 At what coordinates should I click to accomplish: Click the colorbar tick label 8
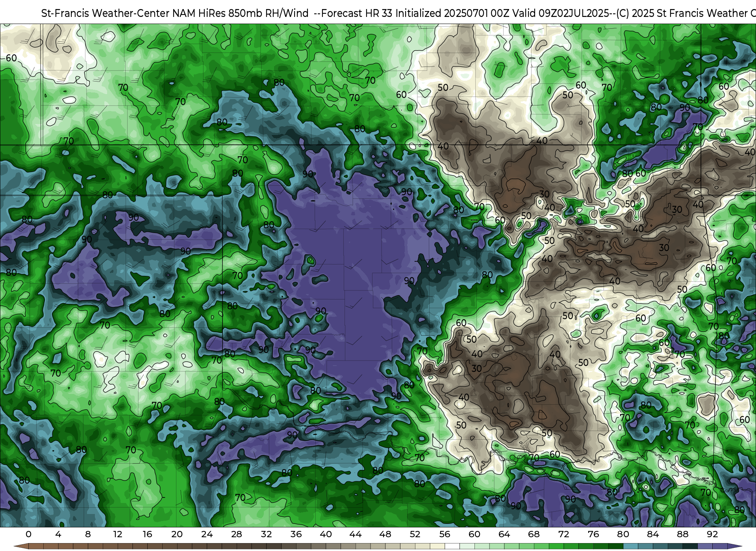pyautogui.click(x=88, y=534)
